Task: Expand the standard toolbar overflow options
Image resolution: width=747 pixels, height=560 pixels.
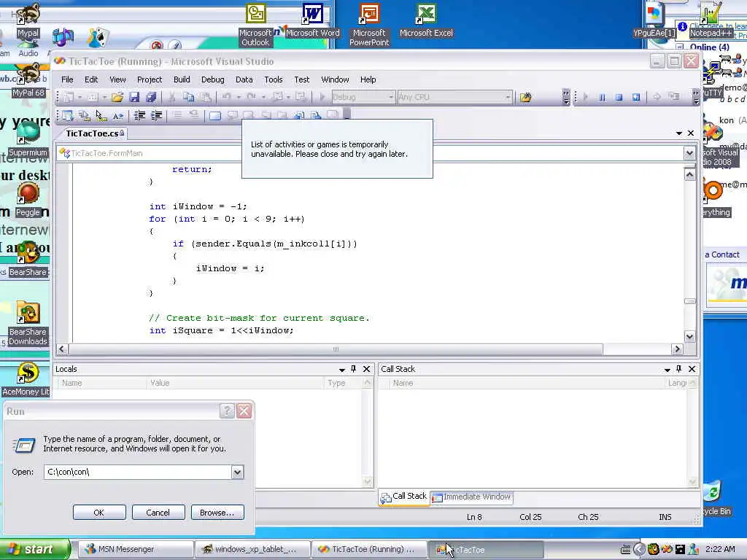Action: (566, 97)
